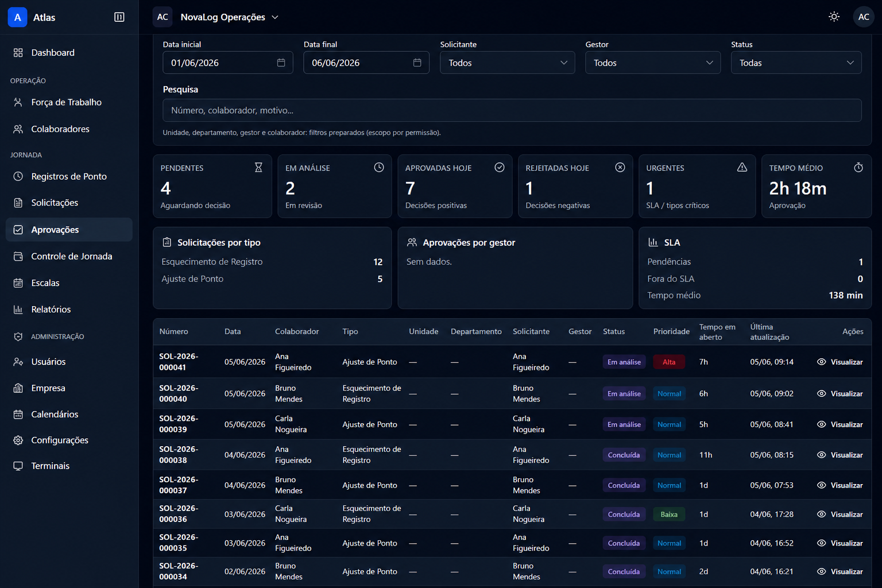Click the Aprovadas Hoje check icon
Viewport: 882px width, 588px height.
[500, 167]
